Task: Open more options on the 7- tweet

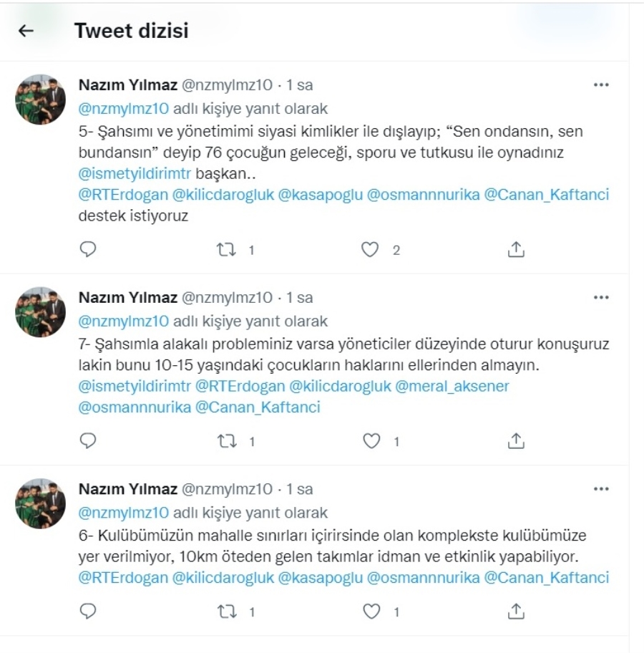Action: pyautogui.click(x=601, y=297)
